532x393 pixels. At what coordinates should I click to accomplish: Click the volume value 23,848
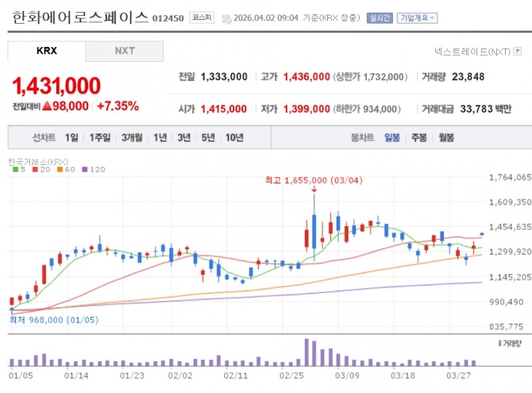(468, 77)
